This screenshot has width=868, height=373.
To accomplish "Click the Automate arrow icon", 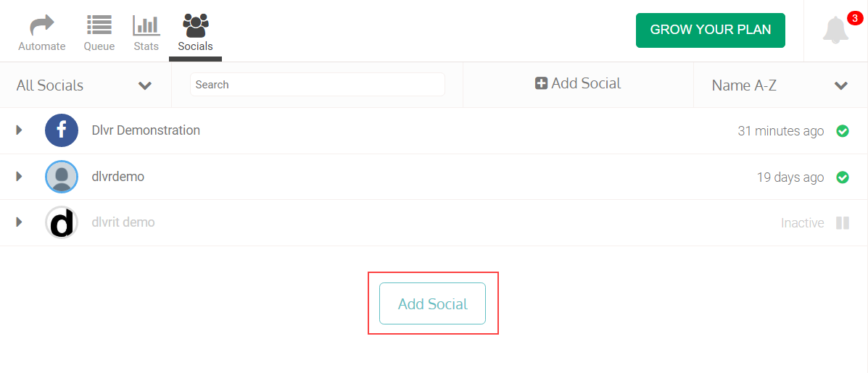I will (x=41, y=25).
